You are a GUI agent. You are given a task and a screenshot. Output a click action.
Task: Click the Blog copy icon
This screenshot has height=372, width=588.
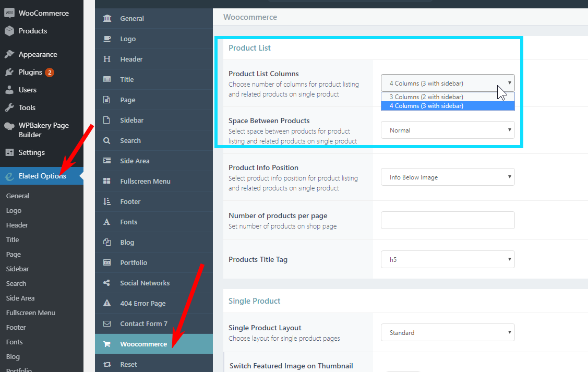pyautogui.click(x=107, y=242)
